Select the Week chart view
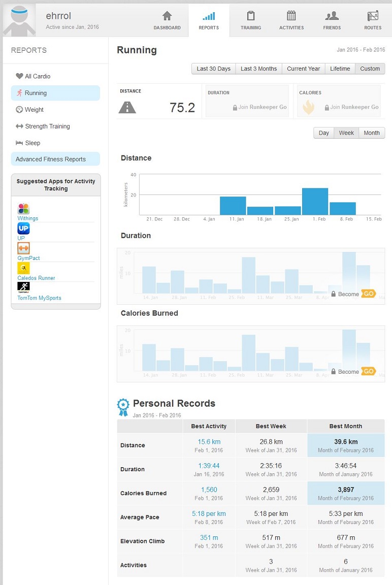392x585 pixels. tap(346, 133)
